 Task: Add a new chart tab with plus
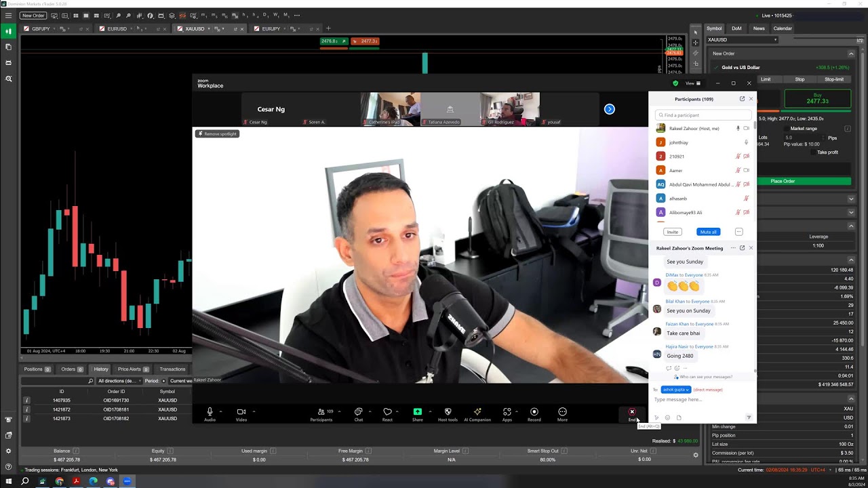pos(328,28)
